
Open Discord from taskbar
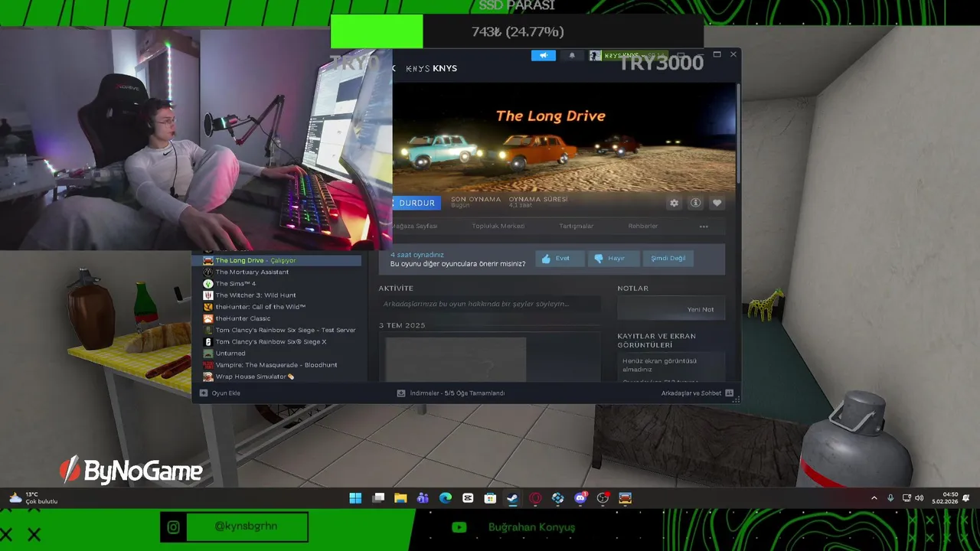coord(580,498)
